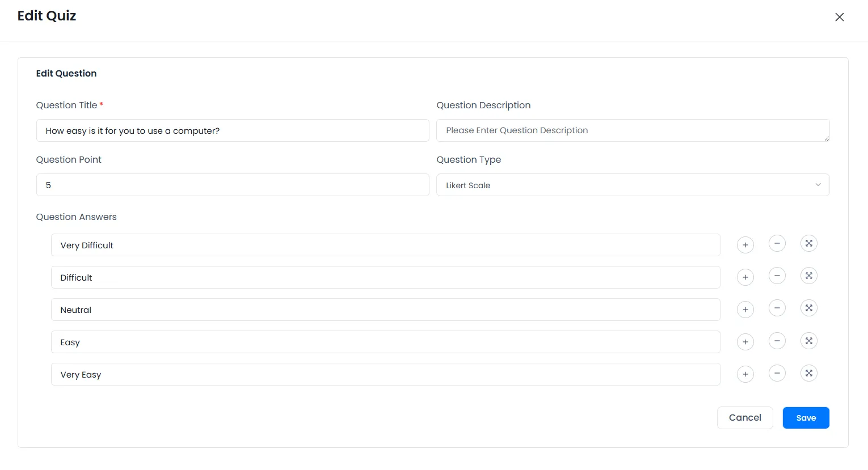The image size is (868, 470).
Task: Click the reorder icon for the Easy answer
Action: pyautogui.click(x=808, y=340)
